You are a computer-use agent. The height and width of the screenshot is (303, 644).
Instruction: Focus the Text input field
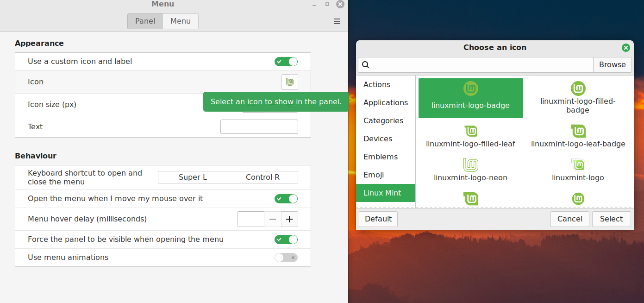pyautogui.click(x=259, y=126)
